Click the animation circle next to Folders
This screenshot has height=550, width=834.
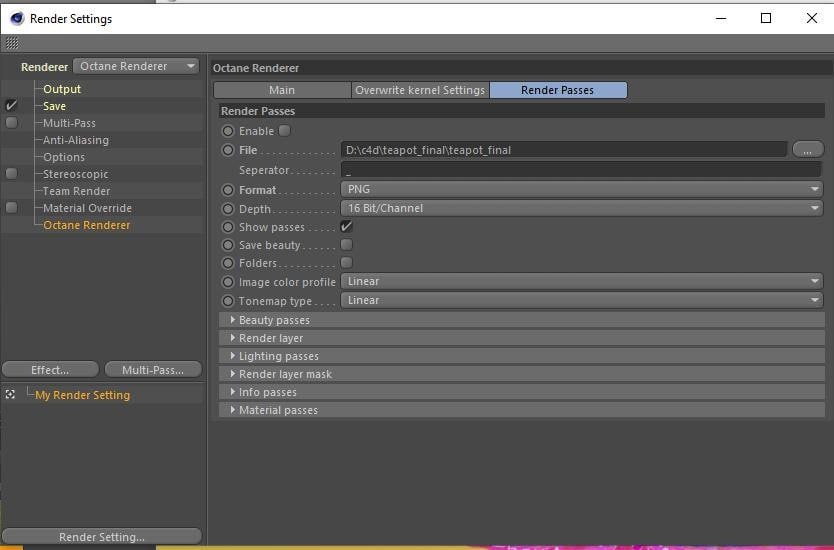(x=228, y=263)
